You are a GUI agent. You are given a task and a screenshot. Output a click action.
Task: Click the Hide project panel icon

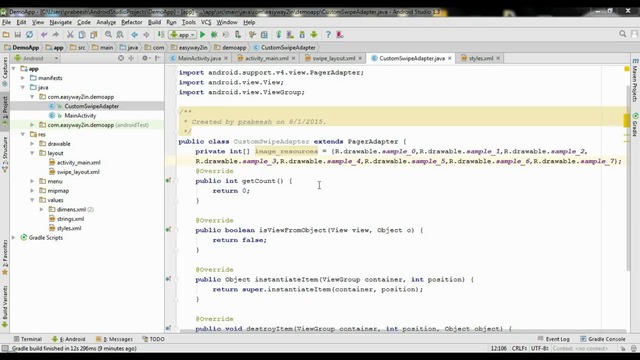coord(158,58)
